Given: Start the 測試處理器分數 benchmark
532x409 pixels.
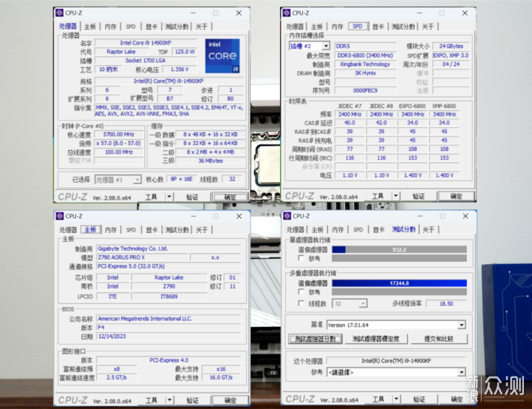Looking at the screenshot, I should [x=316, y=339].
